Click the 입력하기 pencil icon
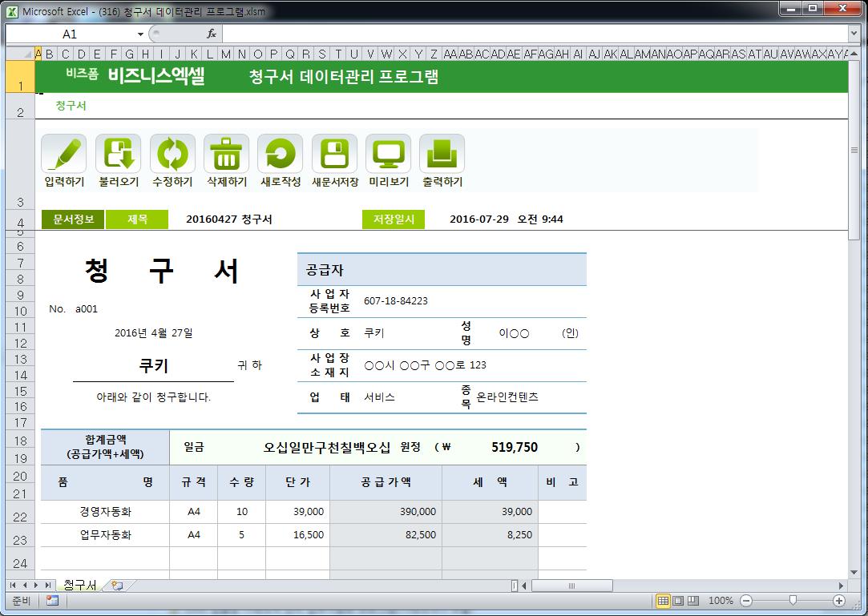This screenshot has height=616, width=868. point(63,154)
